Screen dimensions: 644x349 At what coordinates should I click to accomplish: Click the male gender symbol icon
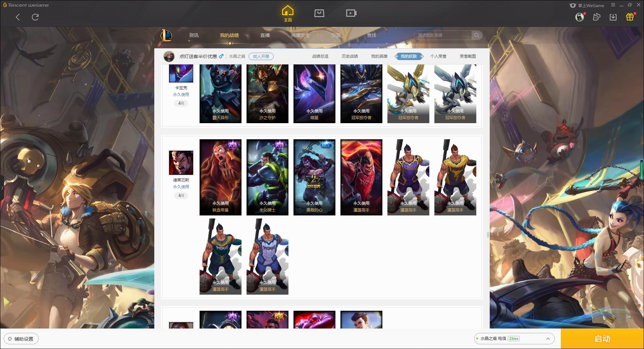(221, 56)
